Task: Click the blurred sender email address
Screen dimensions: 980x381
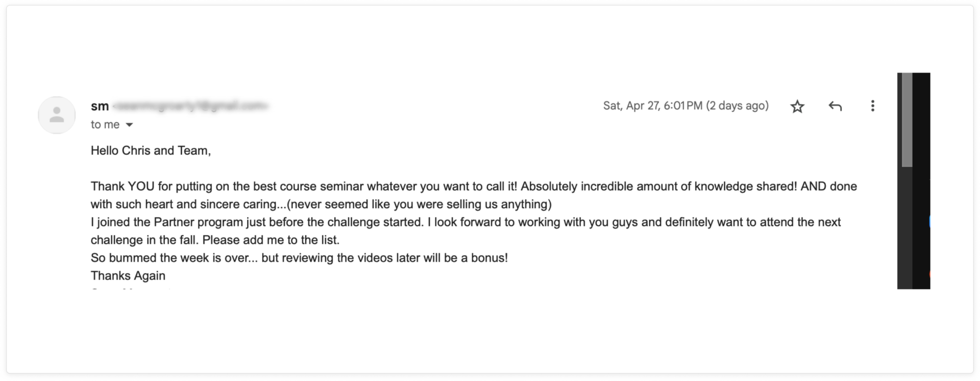Action: pos(190,106)
